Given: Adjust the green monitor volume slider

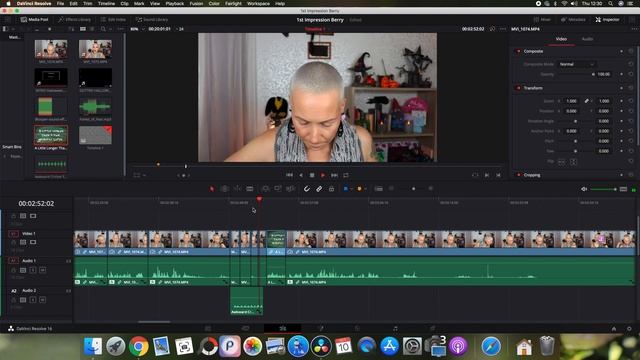Looking at the screenshot, I should [x=603, y=189].
